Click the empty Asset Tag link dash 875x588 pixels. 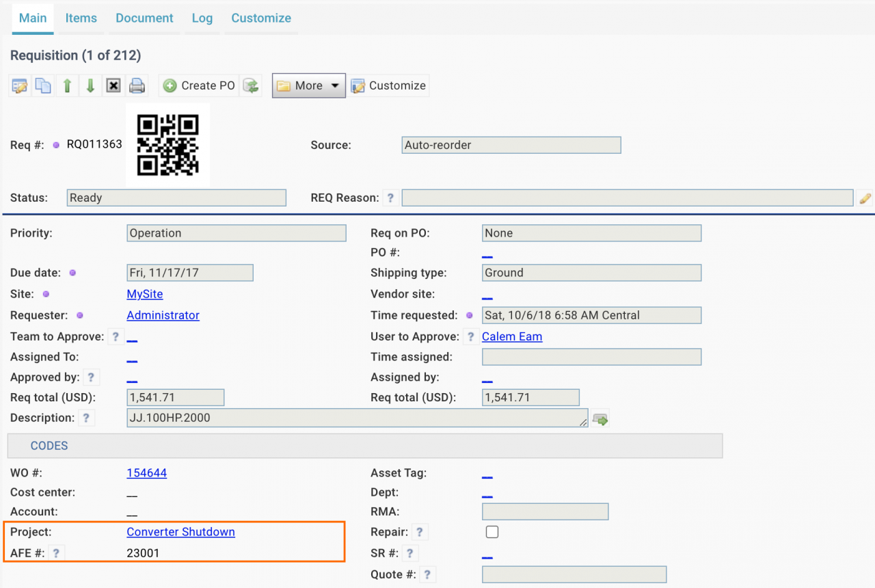[487, 475]
